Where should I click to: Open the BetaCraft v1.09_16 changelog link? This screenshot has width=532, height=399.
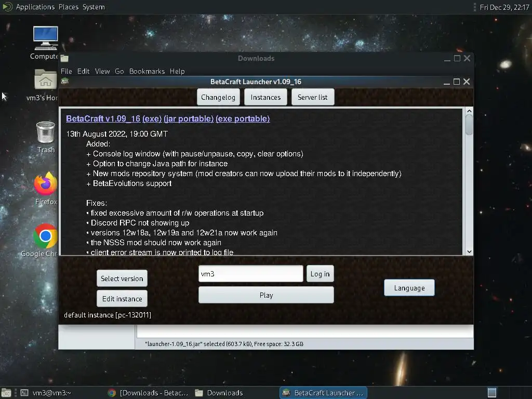(x=103, y=119)
